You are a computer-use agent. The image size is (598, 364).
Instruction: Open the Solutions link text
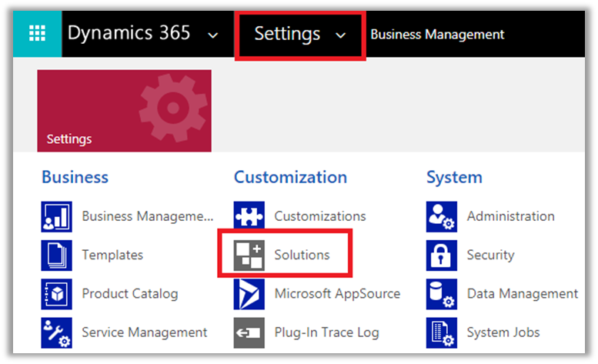pyautogui.click(x=302, y=255)
